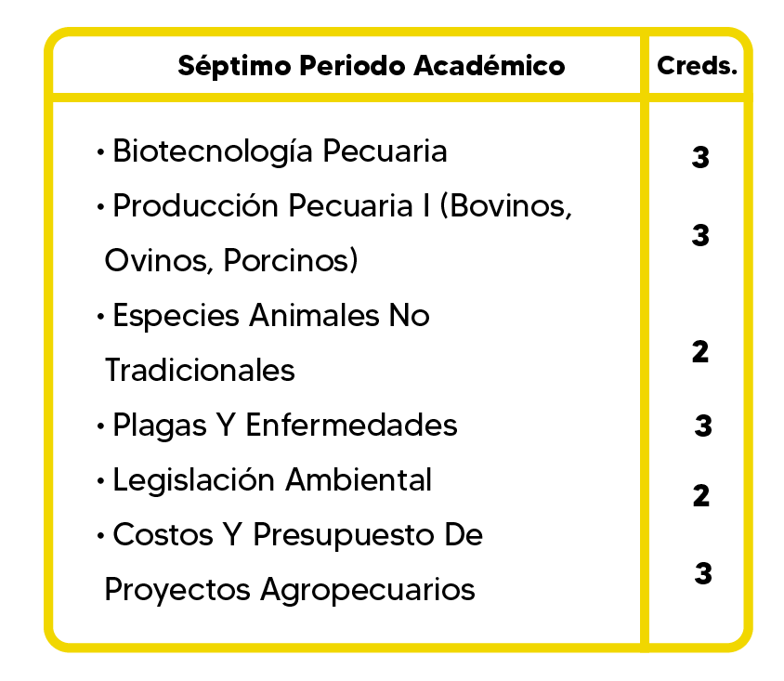Click credit value for Legislación Ambiental
The image size is (784, 681).
click(701, 496)
